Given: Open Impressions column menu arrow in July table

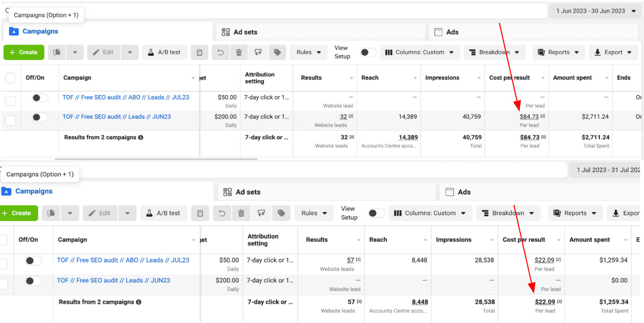Looking at the screenshot, I should (x=493, y=240).
